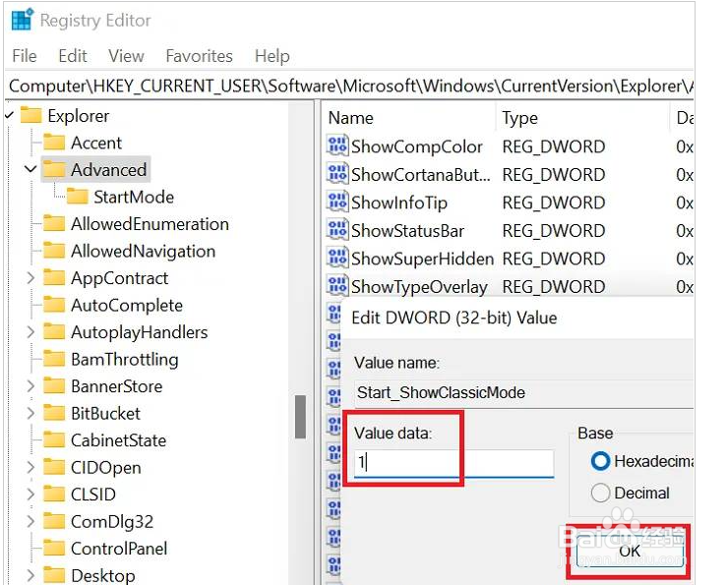
Task: Expand the AutoplayHandlers key
Action: pyautogui.click(x=30, y=332)
